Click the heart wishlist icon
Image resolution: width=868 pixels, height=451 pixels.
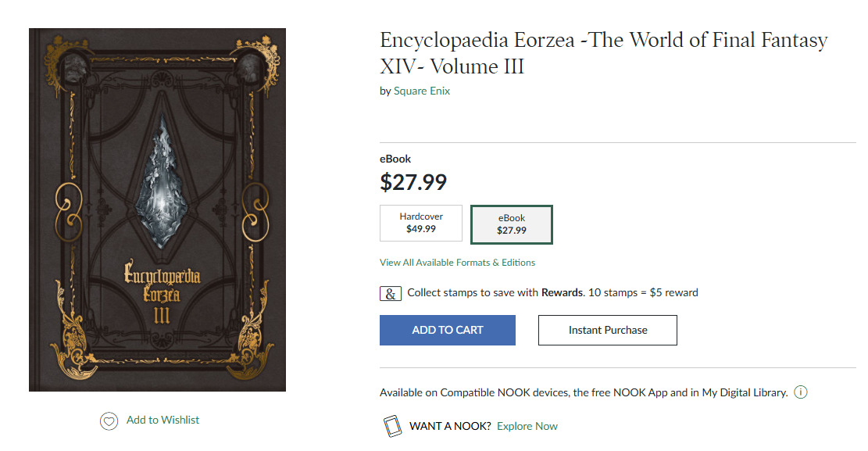click(x=109, y=421)
